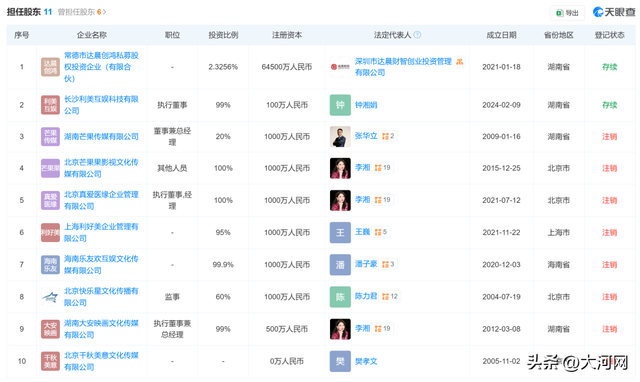Open company 常德市达晨创鸿私募股权投资企业

pos(101,67)
